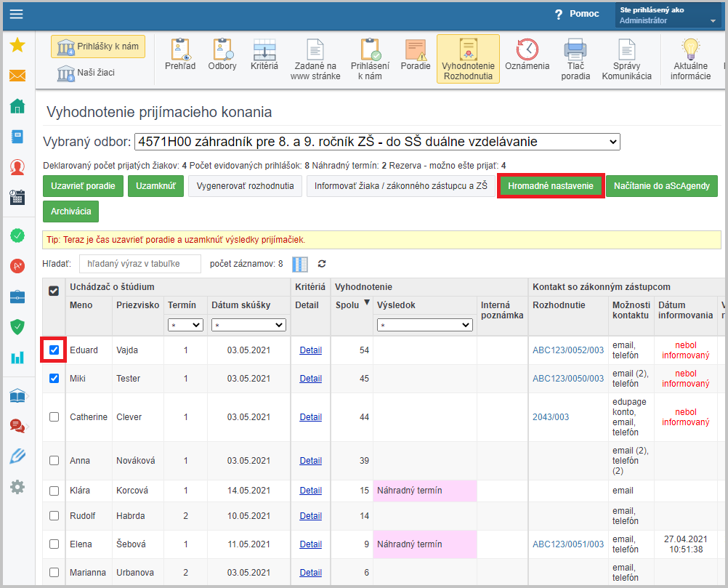The height and width of the screenshot is (588, 728).
Task: Open the star favorites sidebar icon
Action: (17, 45)
